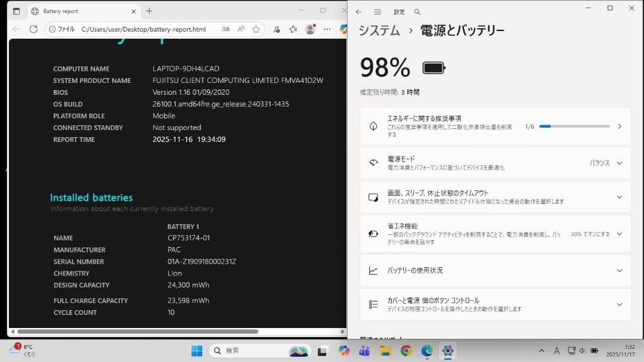Click the back arrow in Settings
The width and height of the screenshot is (644, 362).
click(358, 11)
